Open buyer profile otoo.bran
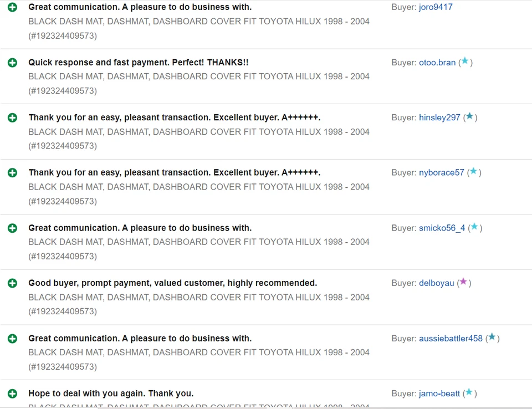This screenshot has width=532, height=409. [437, 63]
